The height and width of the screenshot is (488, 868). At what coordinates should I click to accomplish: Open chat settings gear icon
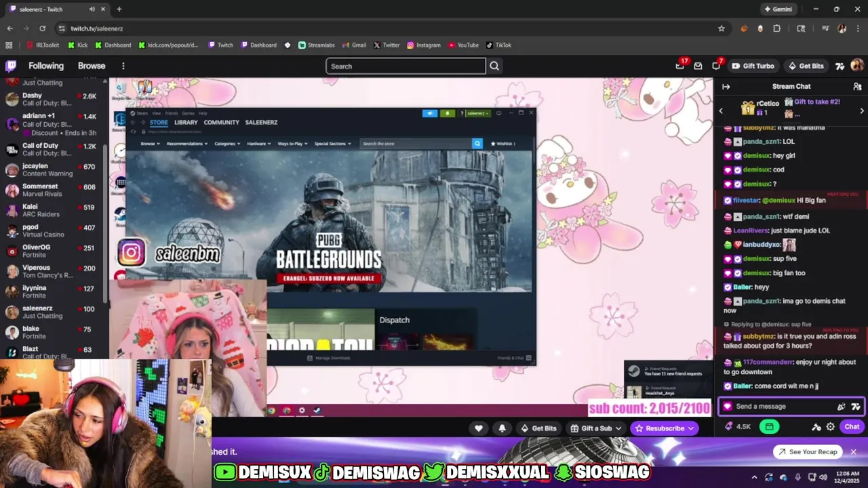pyautogui.click(x=830, y=427)
